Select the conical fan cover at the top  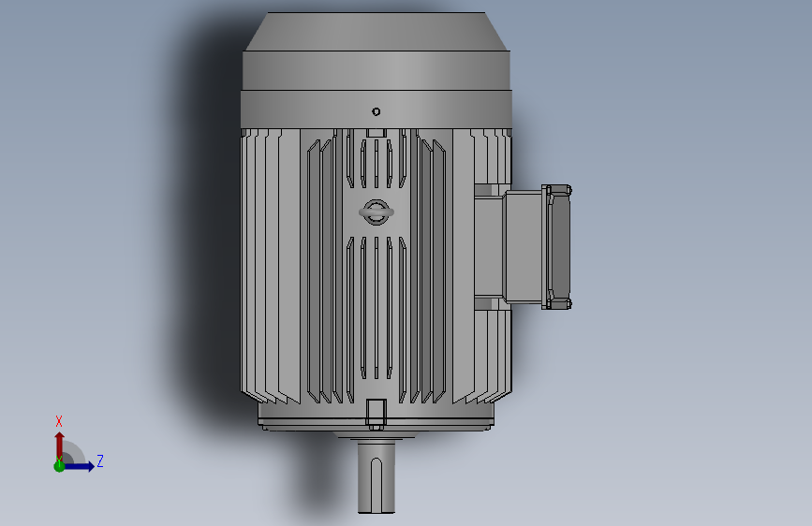point(376,32)
